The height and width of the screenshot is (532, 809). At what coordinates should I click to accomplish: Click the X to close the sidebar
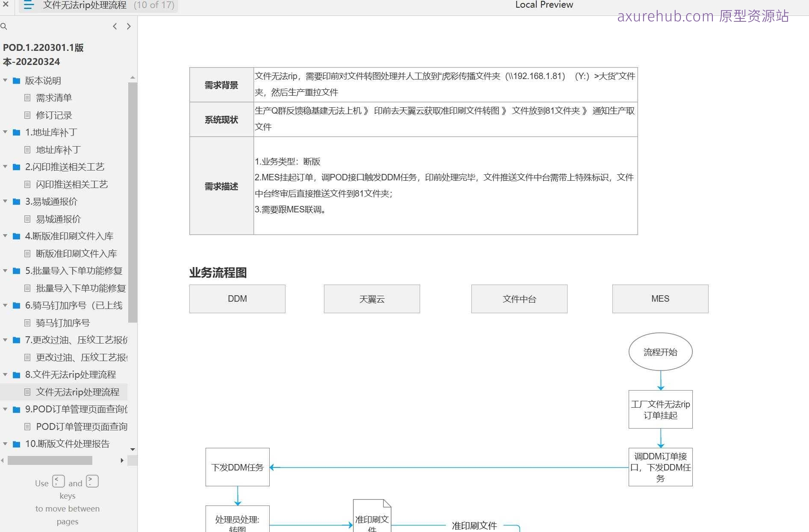(x=6, y=6)
